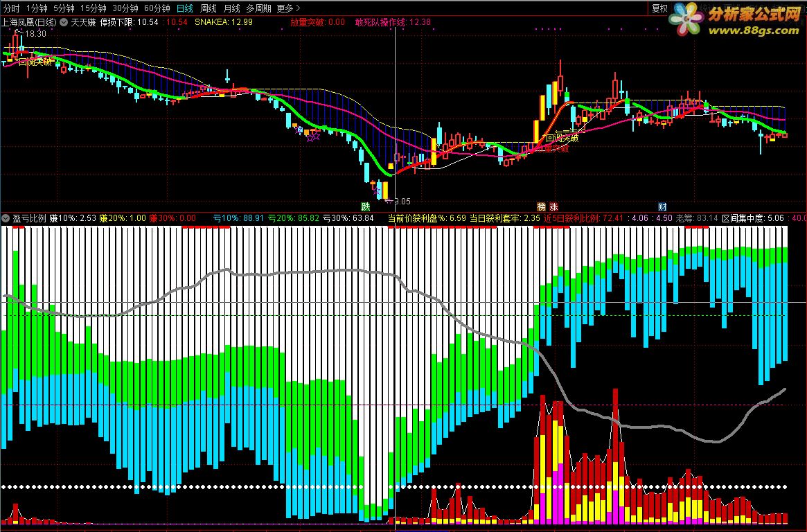Screen dimensions: 807x532
Task: Switch to the 分时 intraday view
Action: click(x=11, y=8)
